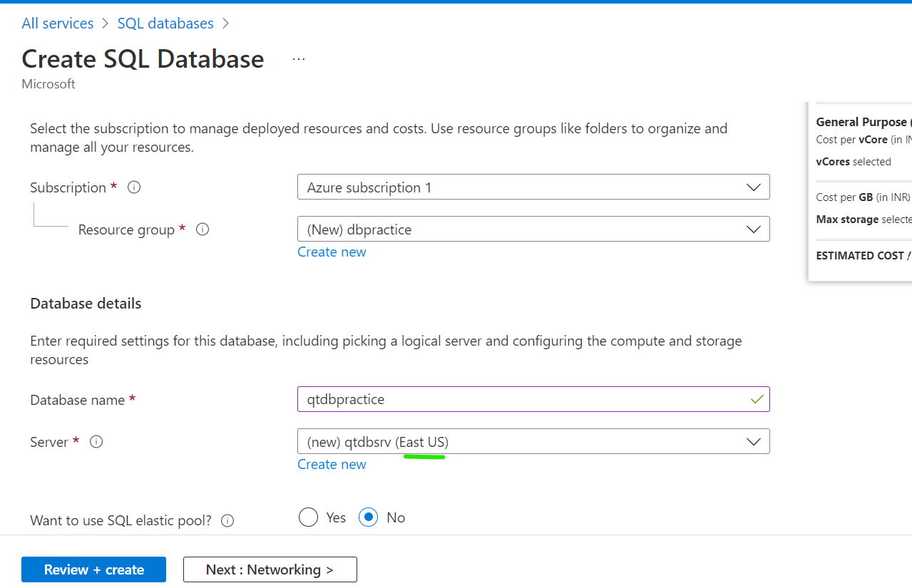Click the ESTIMATED COST label in summary panel

(864, 255)
